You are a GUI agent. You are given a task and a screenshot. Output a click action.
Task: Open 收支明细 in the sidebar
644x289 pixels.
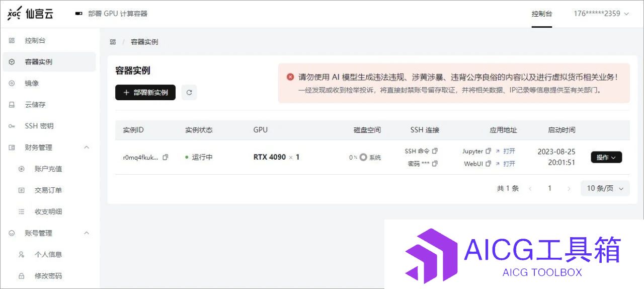(49, 212)
